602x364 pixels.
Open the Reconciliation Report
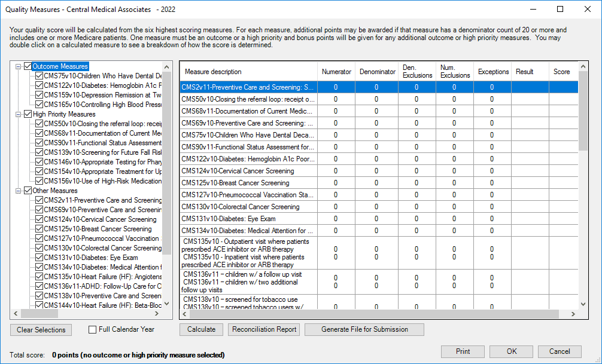tap(264, 329)
